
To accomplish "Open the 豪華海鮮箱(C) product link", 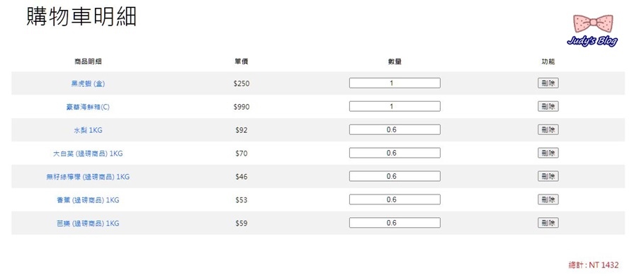I will click(x=88, y=107).
